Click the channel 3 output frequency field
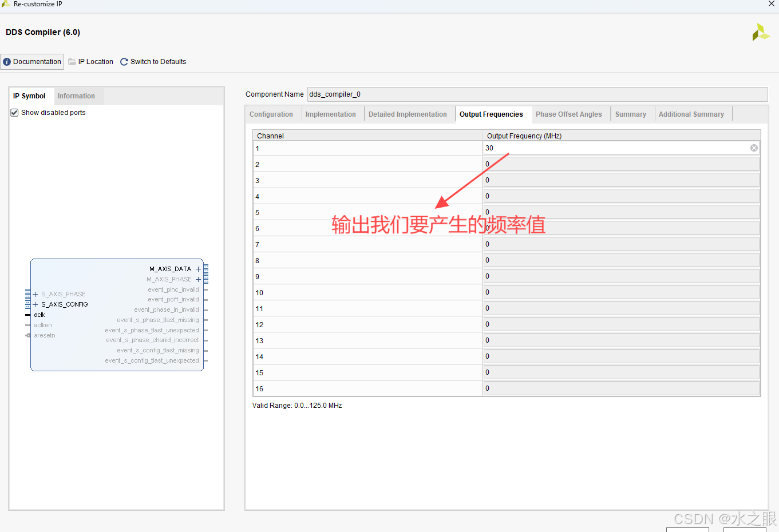Screen dimensions: 779x532 (x=622, y=180)
